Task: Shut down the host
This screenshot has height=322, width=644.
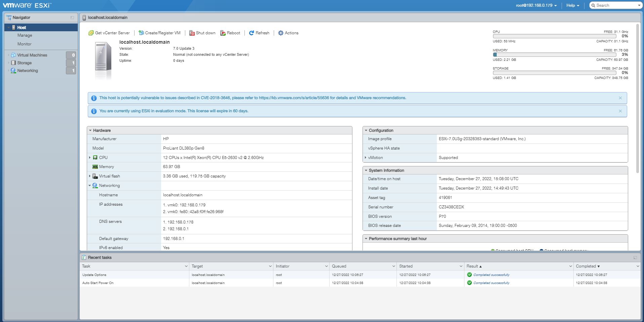Action: [x=202, y=33]
